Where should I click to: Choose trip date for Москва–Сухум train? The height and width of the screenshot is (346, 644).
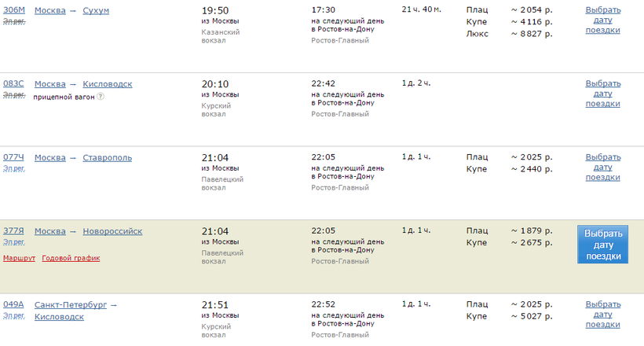click(602, 20)
